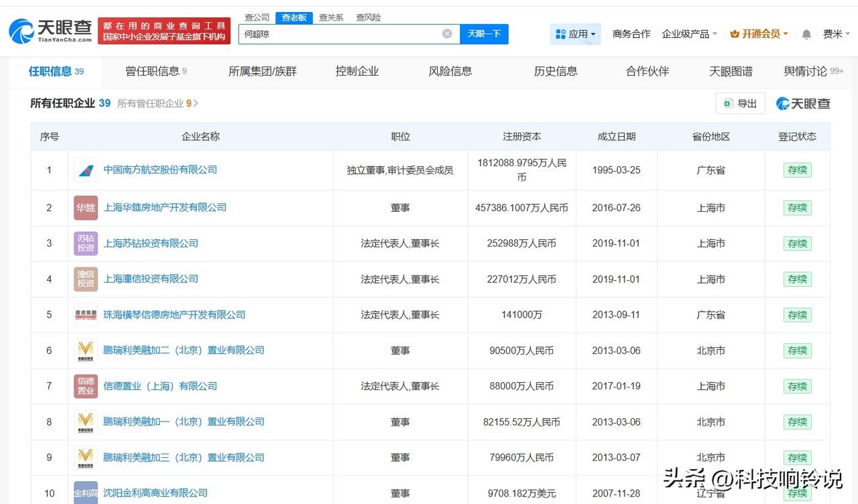Open the TianYanCha home logo

(50, 31)
